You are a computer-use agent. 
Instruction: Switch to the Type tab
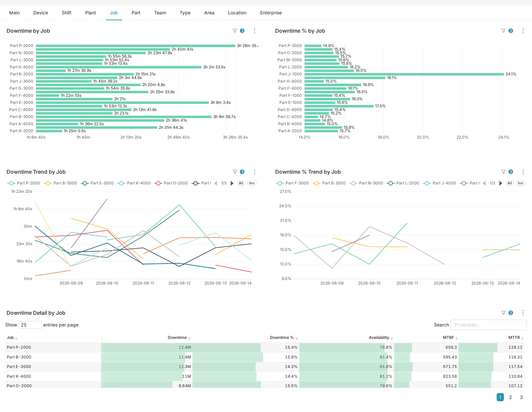click(185, 13)
